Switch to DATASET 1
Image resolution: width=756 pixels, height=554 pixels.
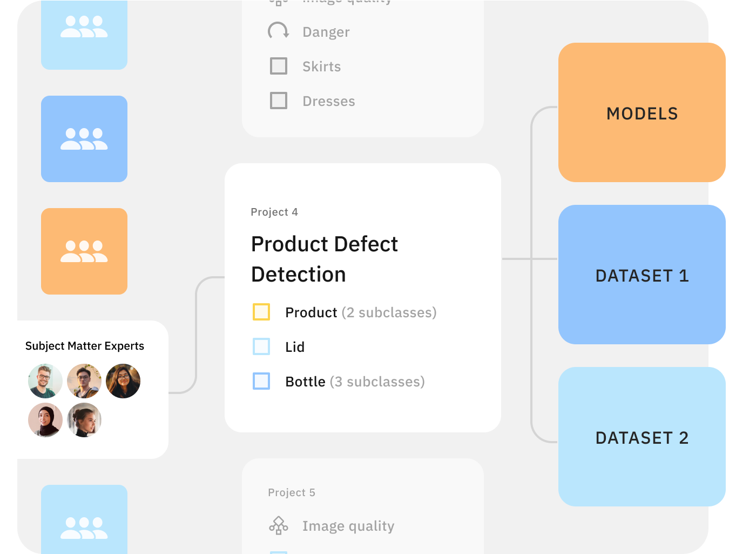642,276
